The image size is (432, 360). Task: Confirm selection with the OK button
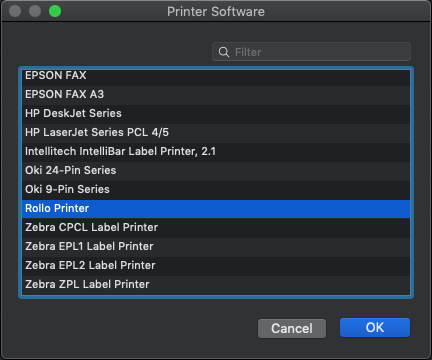click(x=375, y=328)
